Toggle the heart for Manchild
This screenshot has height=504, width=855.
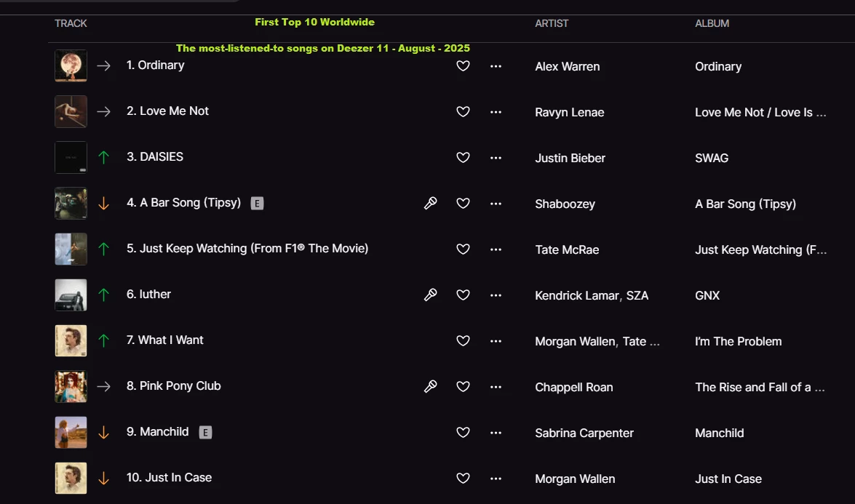463,433
